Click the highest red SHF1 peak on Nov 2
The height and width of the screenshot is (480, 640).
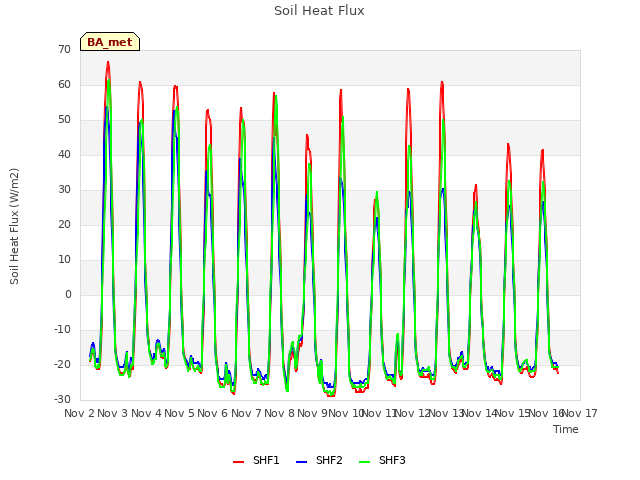pyautogui.click(x=108, y=62)
